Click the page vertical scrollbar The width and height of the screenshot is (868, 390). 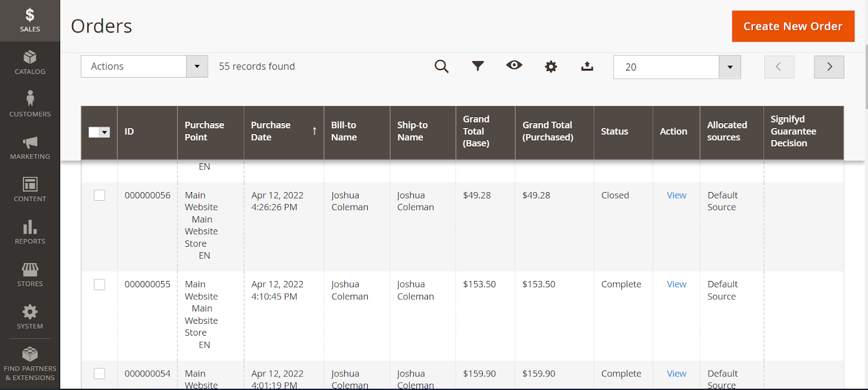click(866, 76)
